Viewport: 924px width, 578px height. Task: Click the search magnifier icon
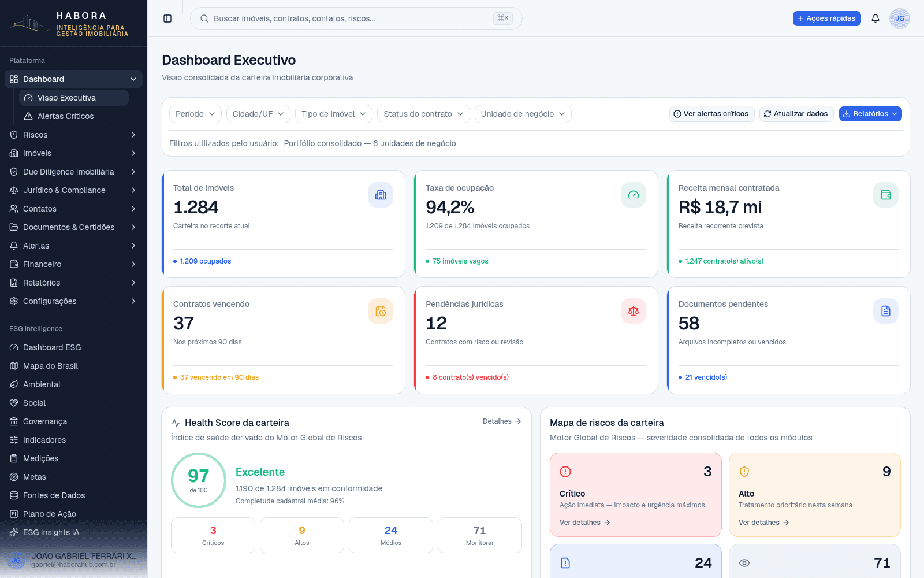coord(204,18)
